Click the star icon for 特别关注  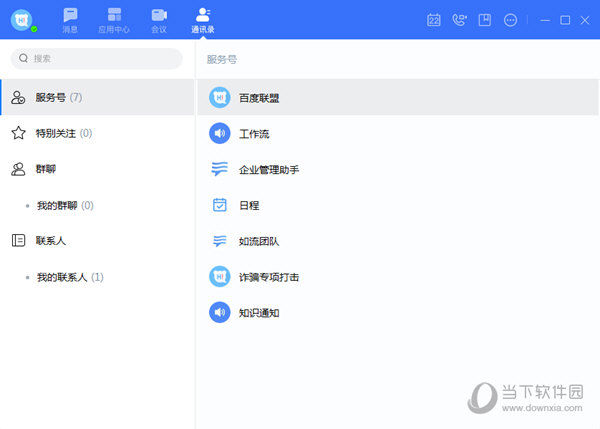[18, 133]
